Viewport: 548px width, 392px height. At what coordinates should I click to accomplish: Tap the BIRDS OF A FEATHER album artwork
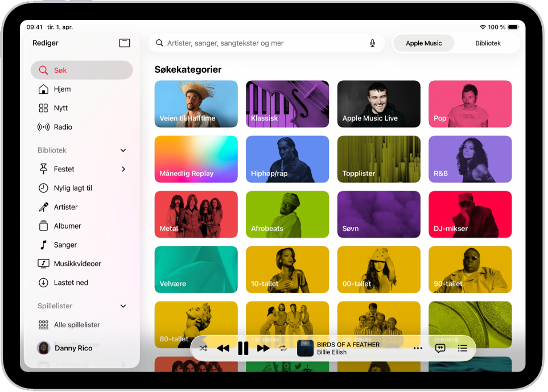[x=305, y=348]
